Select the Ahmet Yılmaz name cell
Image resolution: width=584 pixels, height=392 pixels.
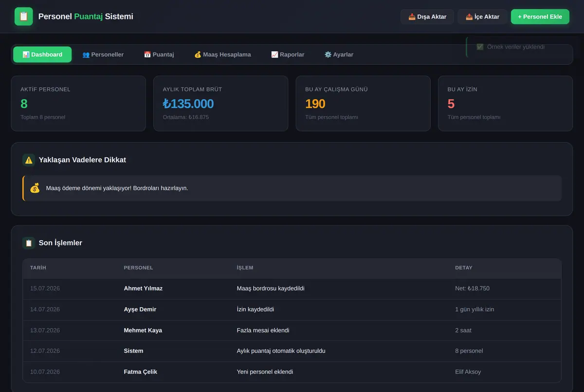coord(143,288)
